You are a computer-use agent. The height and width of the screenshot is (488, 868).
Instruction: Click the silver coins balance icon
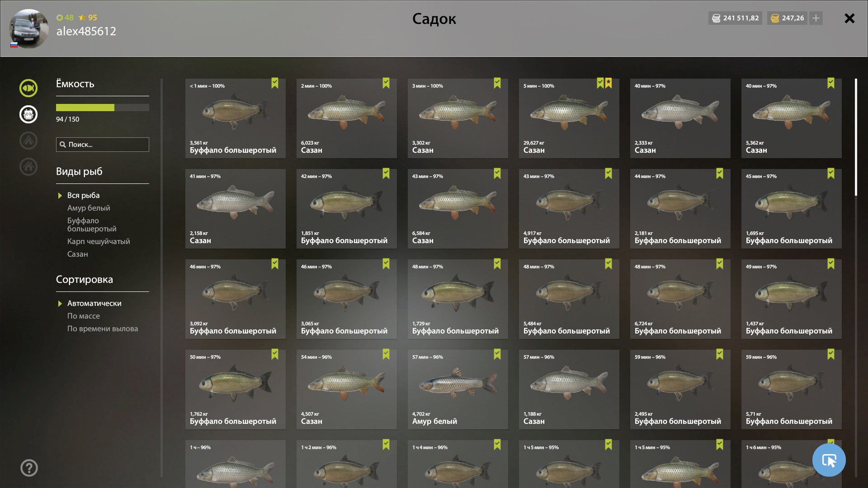pos(716,18)
